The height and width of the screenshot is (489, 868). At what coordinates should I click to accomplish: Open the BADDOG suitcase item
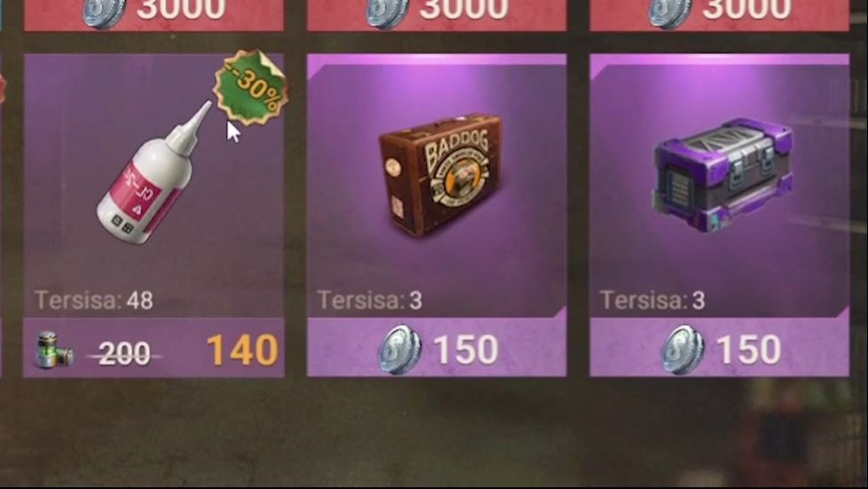coord(440,175)
